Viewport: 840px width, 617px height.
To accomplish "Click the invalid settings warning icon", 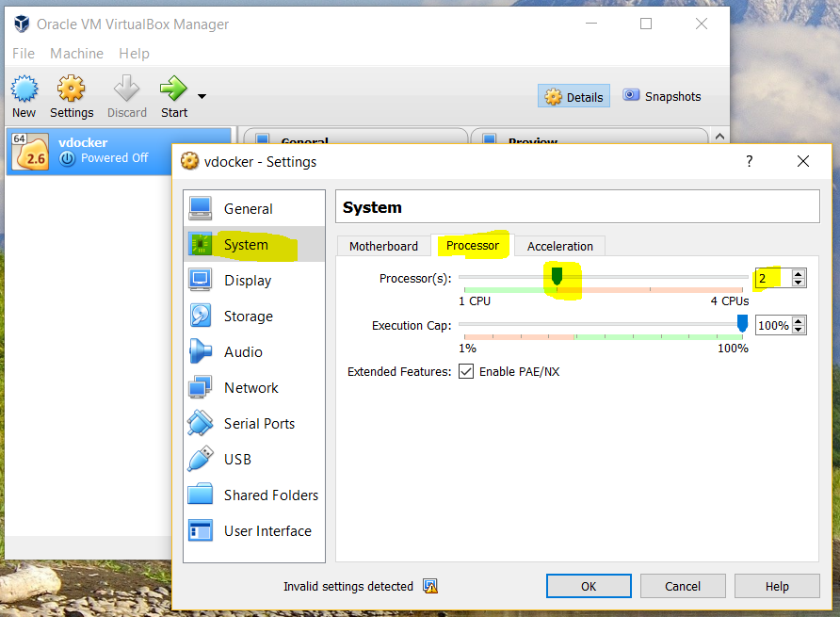I will 430,586.
